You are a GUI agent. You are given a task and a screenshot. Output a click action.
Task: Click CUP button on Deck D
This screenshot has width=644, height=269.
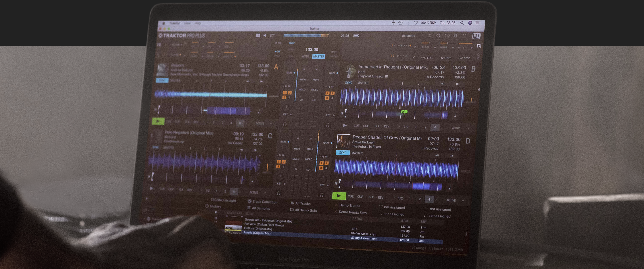tap(360, 197)
